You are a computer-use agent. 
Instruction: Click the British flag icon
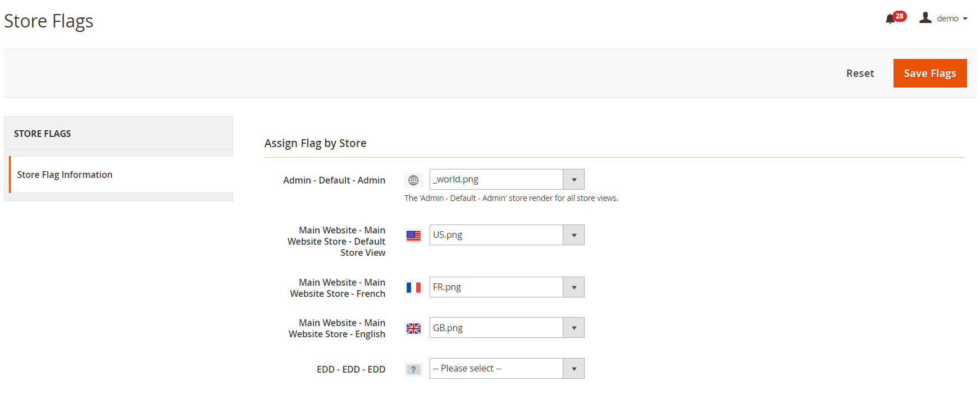click(x=413, y=328)
